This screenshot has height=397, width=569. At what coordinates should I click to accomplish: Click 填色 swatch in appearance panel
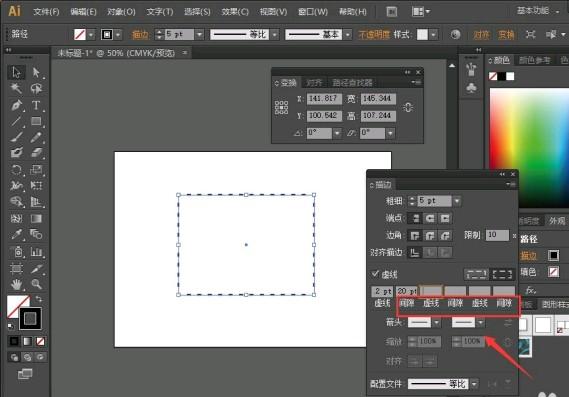553,272
